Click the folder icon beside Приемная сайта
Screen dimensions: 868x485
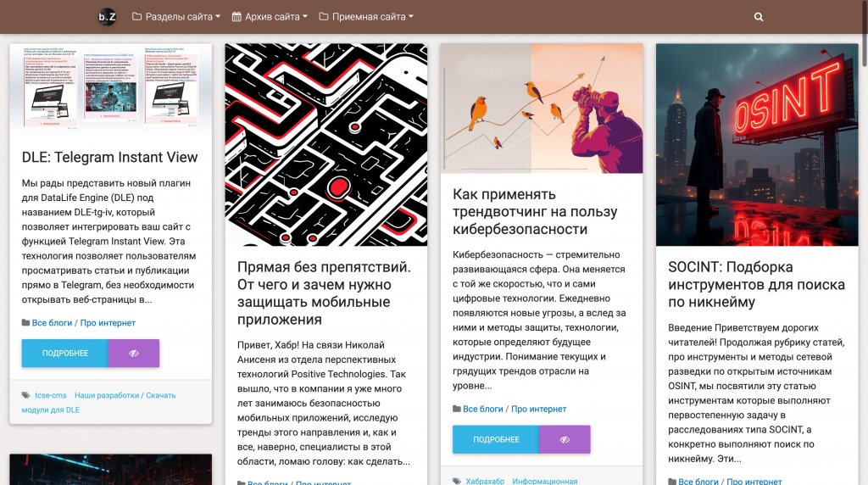coord(323,17)
